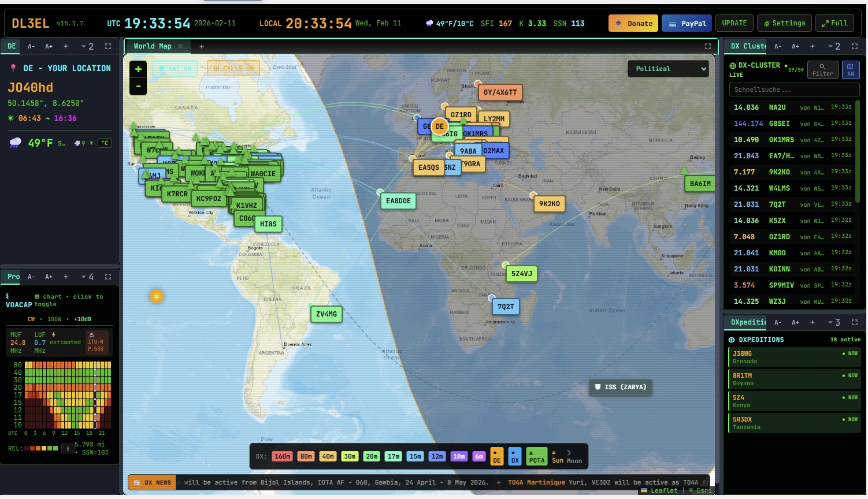Viewport: 868px width, 499px height.
Task: Toggle the CALLS ON callsign labels
Action: tap(233, 69)
